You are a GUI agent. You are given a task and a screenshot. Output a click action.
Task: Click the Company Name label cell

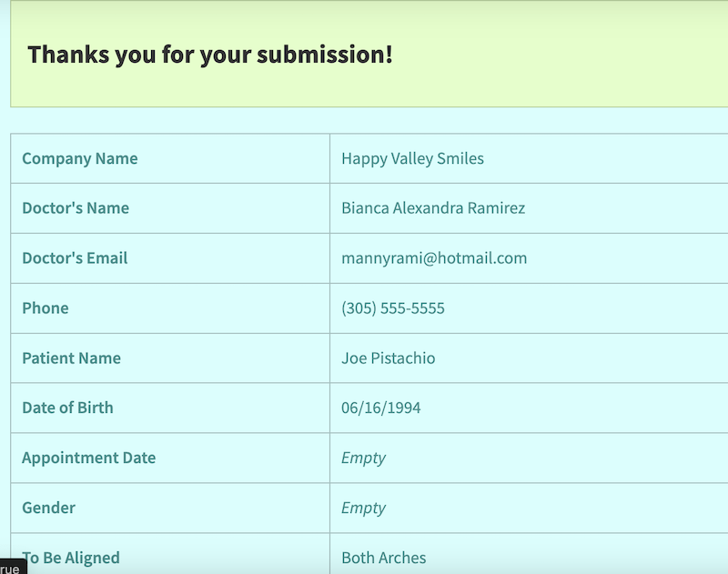pyautogui.click(x=80, y=158)
